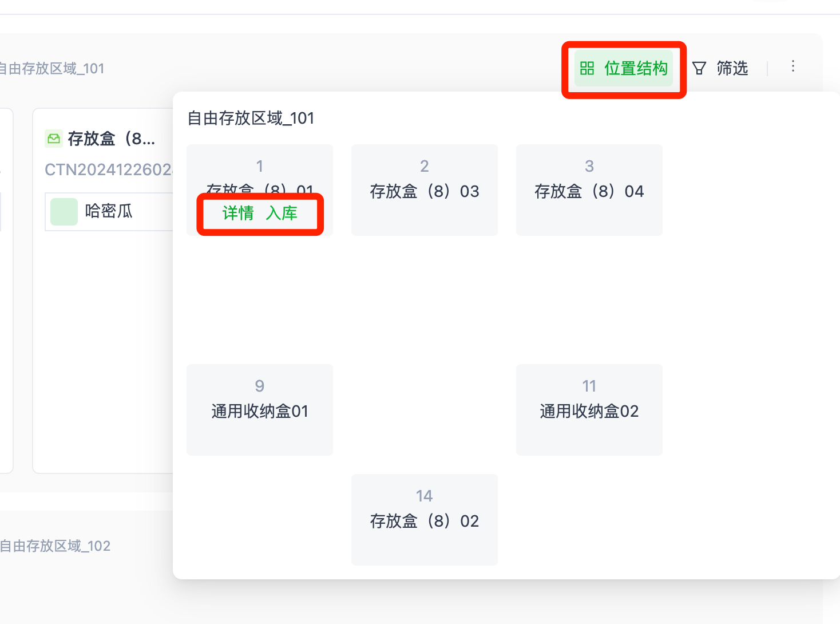Select the 哈密瓜 green color swatch

[63, 211]
